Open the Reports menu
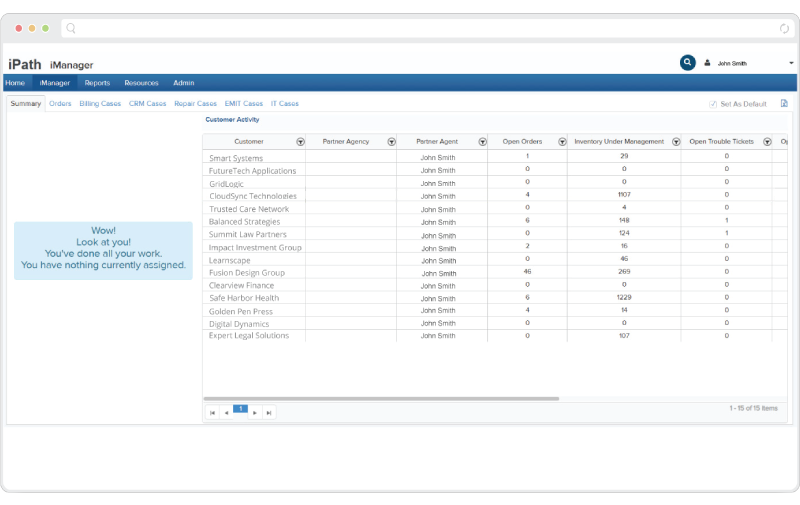 coord(97,83)
